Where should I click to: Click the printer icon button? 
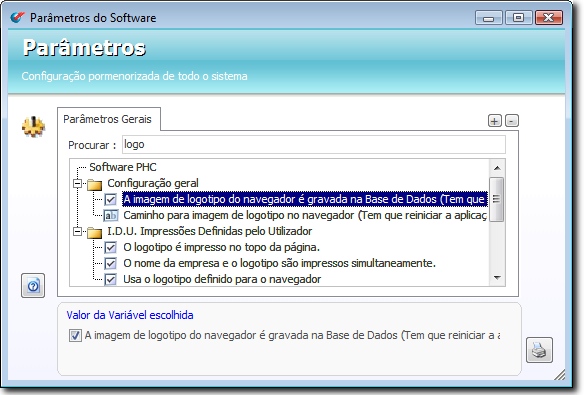[539, 350]
